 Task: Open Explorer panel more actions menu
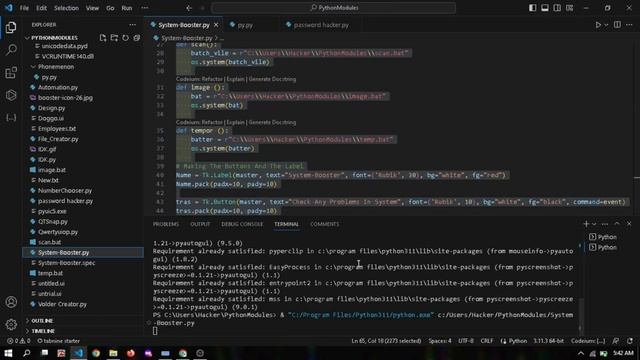(x=133, y=24)
